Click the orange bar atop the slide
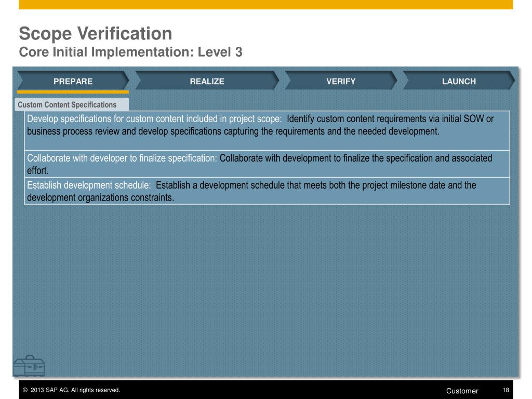This screenshot has width=532, height=399. 265,4
